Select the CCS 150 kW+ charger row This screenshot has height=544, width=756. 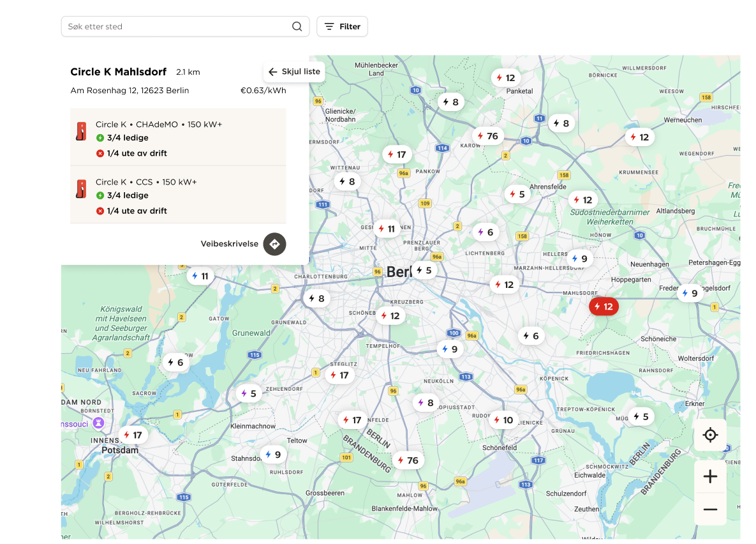tap(179, 195)
